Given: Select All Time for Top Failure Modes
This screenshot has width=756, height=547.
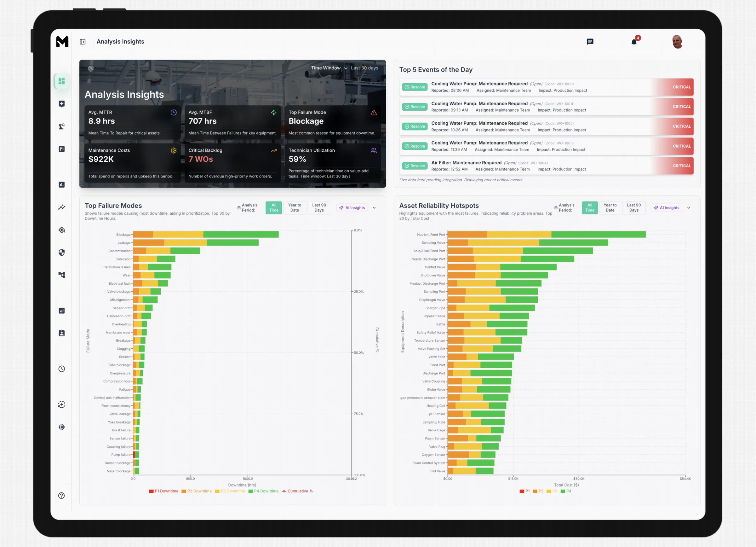Looking at the screenshot, I should [274, 207].
